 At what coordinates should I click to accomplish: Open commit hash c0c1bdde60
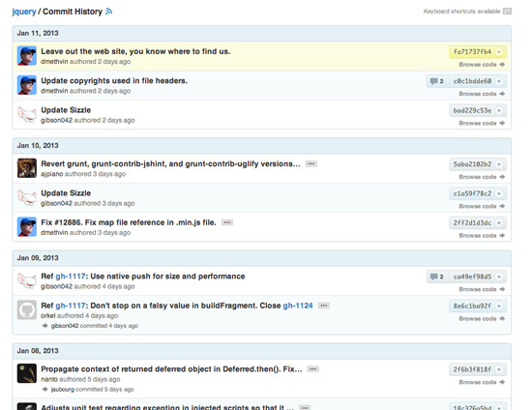coord(472,81)
